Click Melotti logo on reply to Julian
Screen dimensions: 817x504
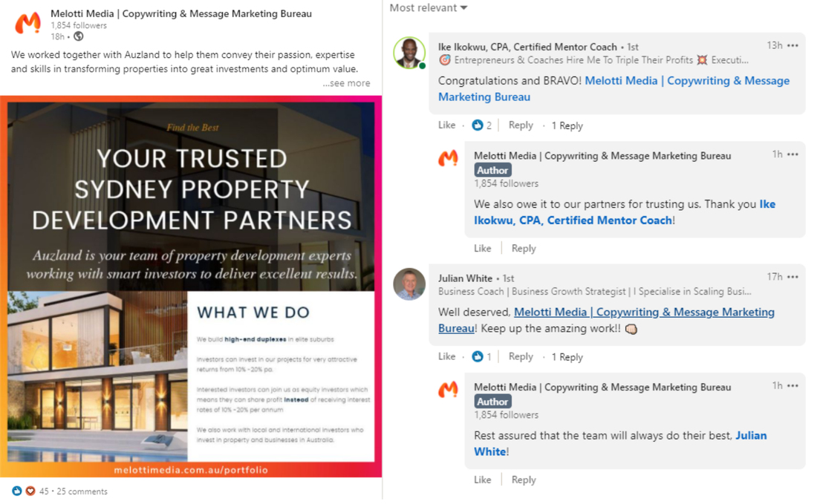[448, 390]
